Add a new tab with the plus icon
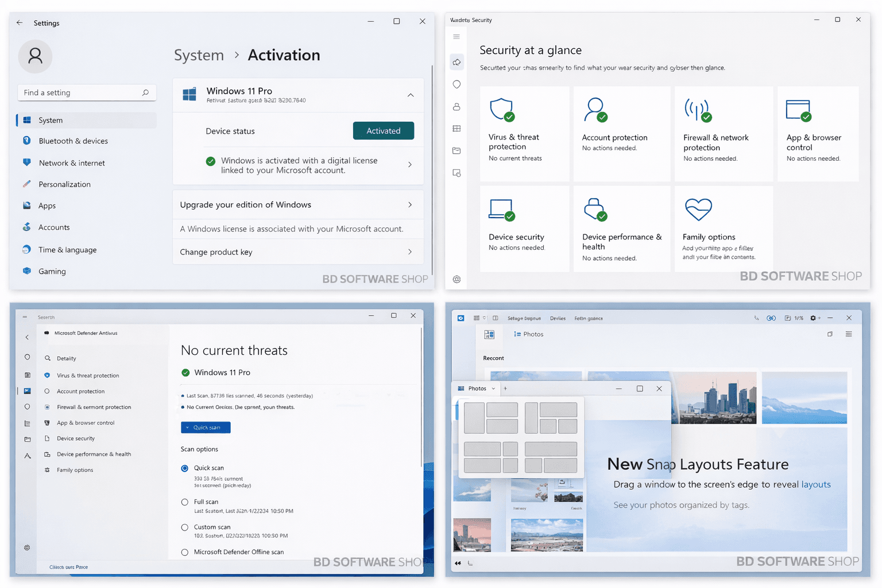This screenshot has width=882, height=588. (505, 389)
